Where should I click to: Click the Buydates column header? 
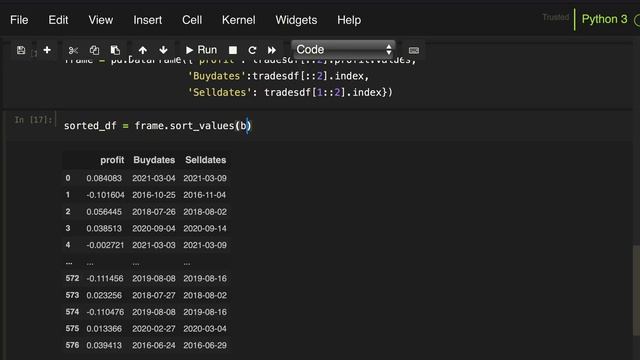[x=154, y=160]
